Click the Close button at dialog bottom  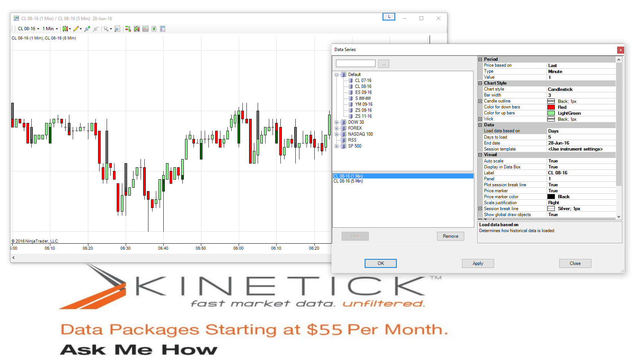coord(575,263)
